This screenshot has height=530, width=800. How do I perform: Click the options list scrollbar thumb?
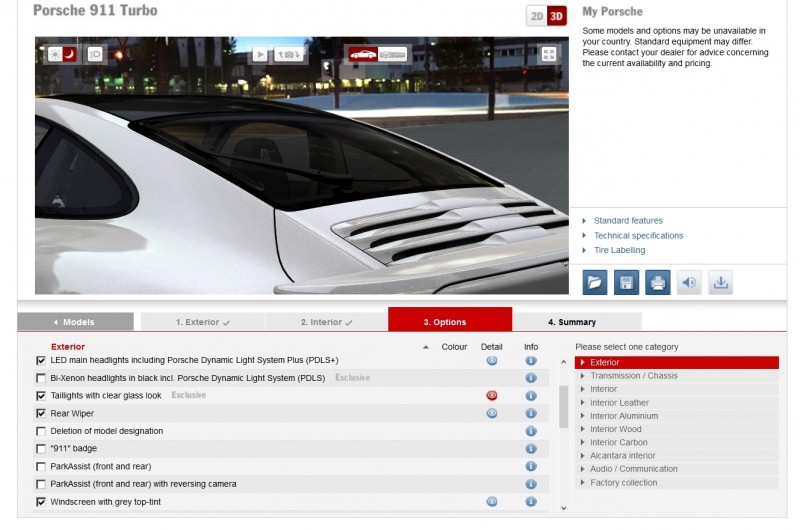click(563, 407)
